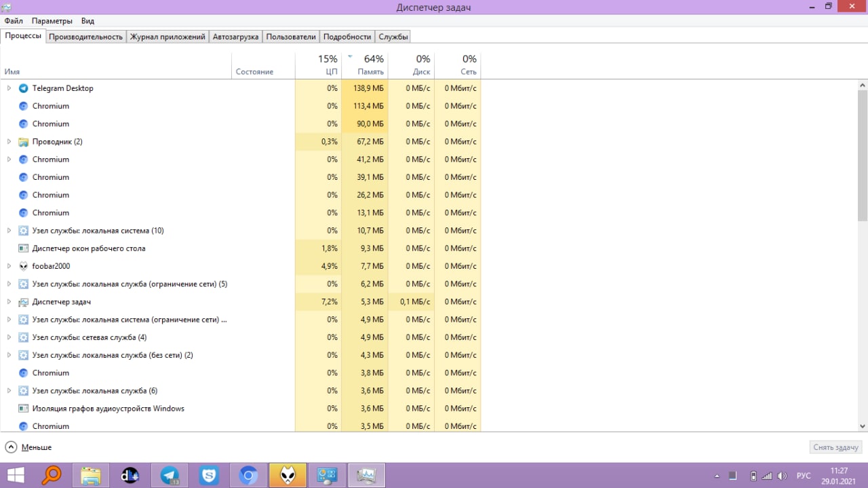Open the Windows Start button
Image resolution: width=868 pixels, height=488 pixels.
pyautogui.click(x=16, y=475)
